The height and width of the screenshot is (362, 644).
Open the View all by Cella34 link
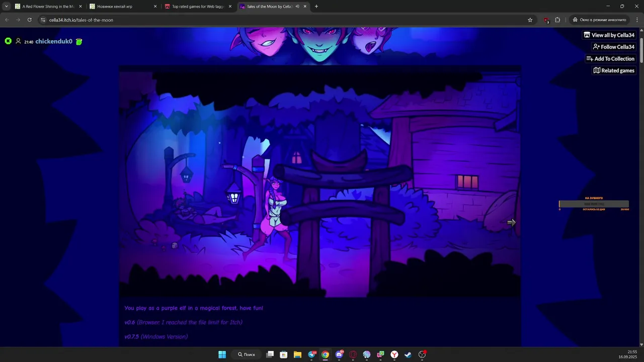click(x=609, y=35)
